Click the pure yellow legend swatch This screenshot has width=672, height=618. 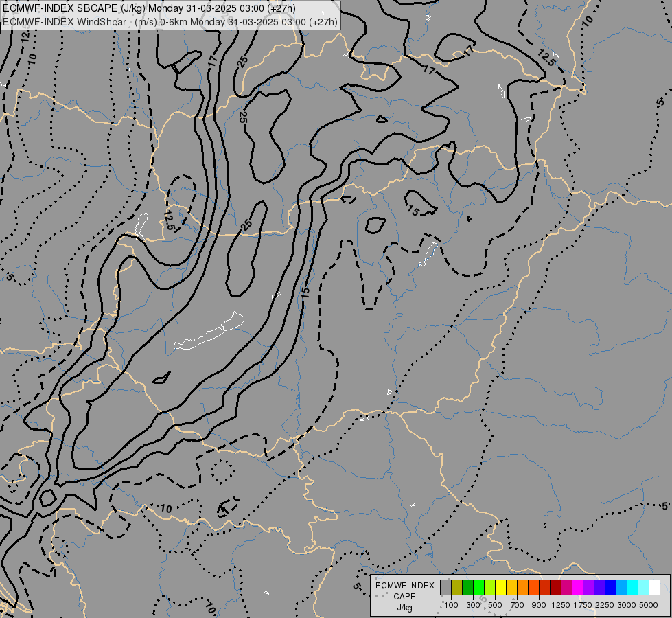(x=500, y=587)
